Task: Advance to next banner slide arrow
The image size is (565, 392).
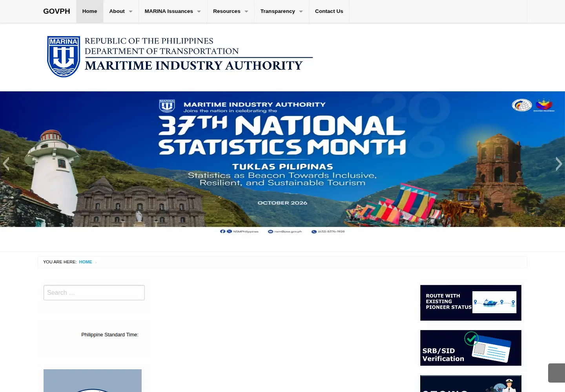Action: click(x=559, y=163)
